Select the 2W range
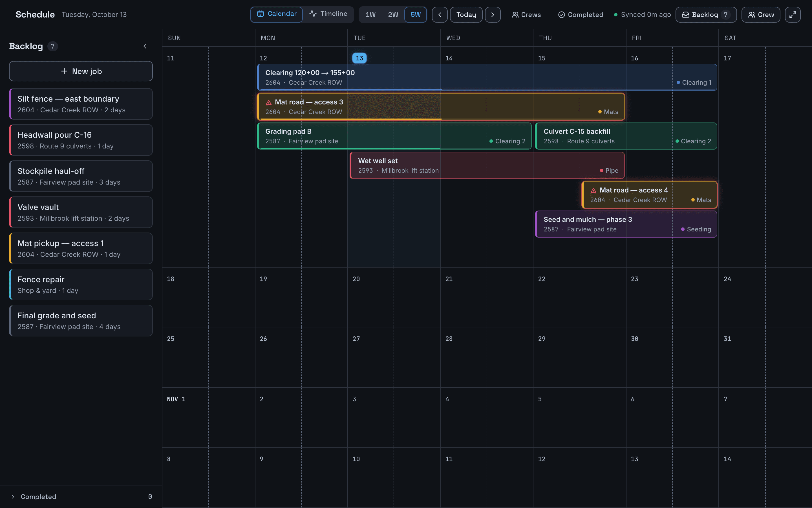The width and height of the screenshot is (812, 508). click(393, 14)
